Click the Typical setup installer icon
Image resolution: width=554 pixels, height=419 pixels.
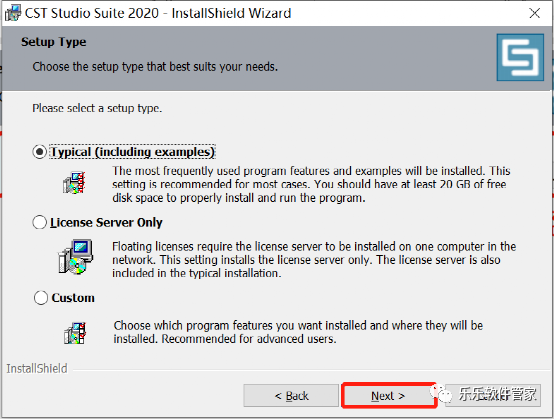74,183
